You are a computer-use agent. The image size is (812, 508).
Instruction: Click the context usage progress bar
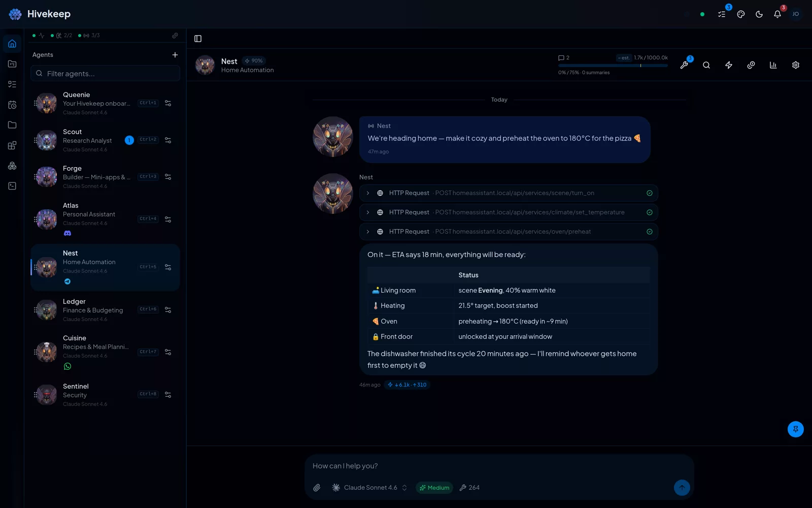pyautogui.click(x=613, y=66)
